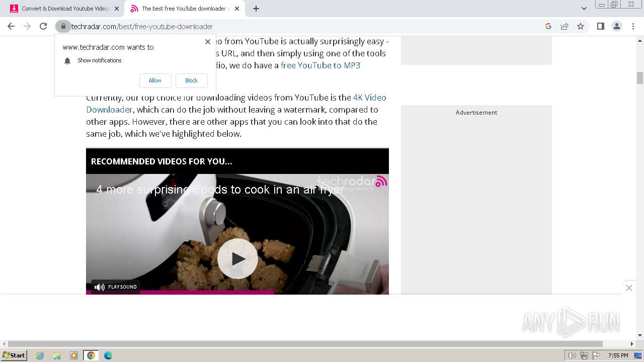This screenshot has height=362, width=644.
Task: Open File Explorer from taskbar
Action: (57, 355)
